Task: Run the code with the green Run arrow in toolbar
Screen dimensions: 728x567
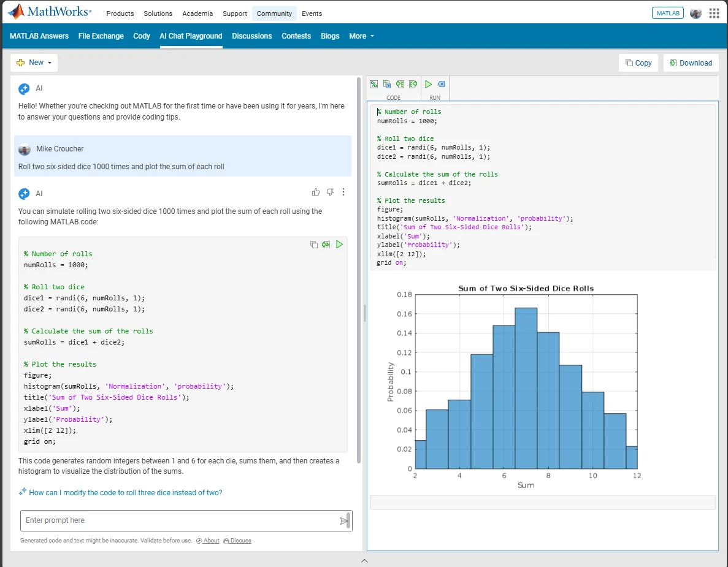Action: pos(429,84)
